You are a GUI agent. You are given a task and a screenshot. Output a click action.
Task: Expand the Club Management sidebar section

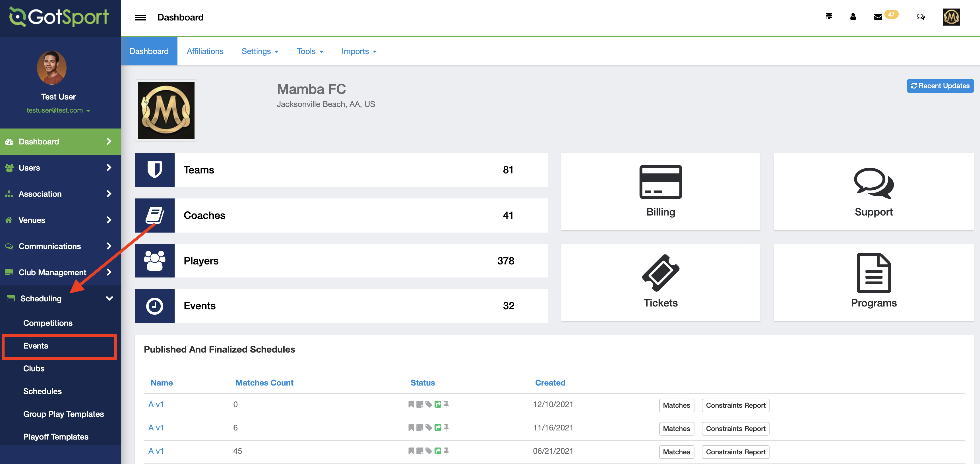pos(61,272)
